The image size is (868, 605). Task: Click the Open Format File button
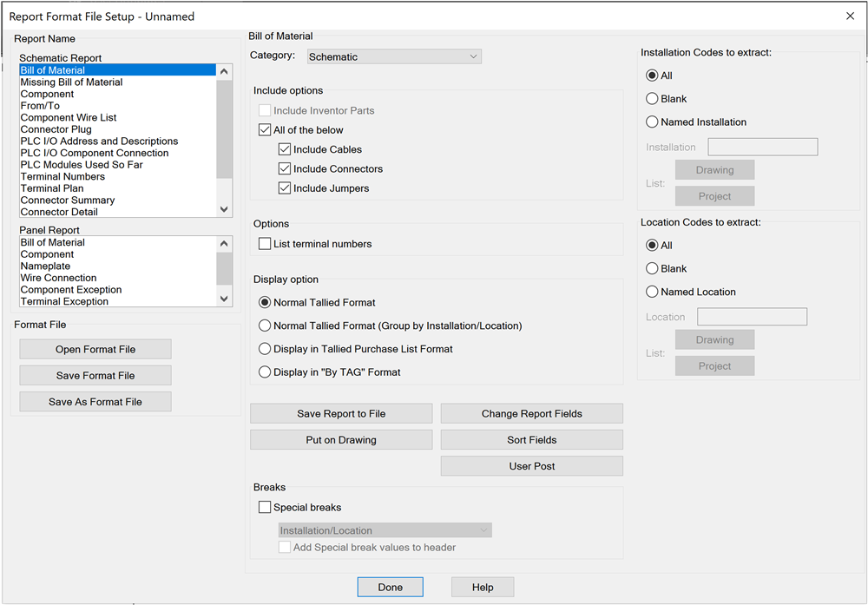coord(95,349)
